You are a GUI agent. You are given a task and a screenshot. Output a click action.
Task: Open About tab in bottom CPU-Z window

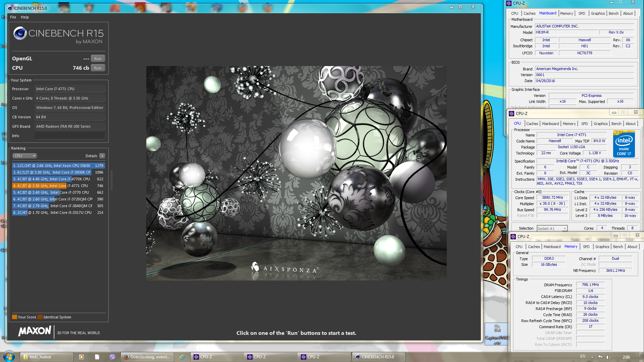[x=632, y=247]
